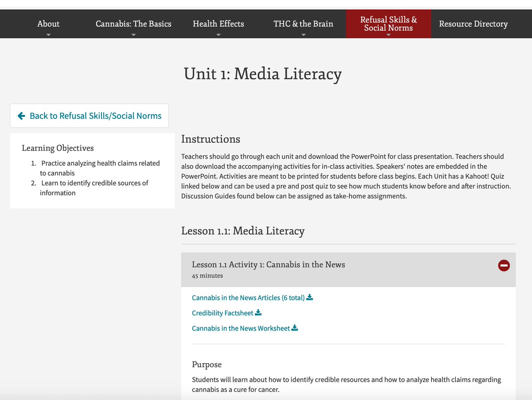532x400 pixels.
Task: Go back to Refusal Skills/Social Norms
Action: [89, 116]
